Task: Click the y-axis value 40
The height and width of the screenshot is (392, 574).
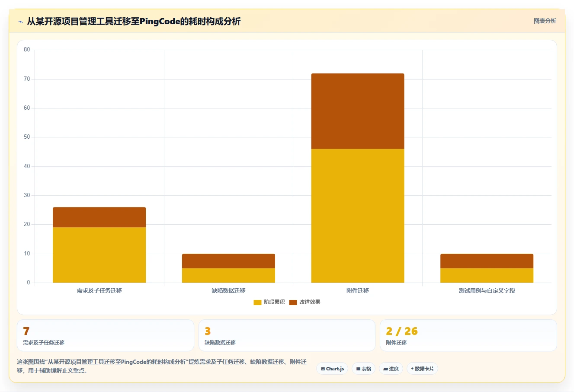Action: pos(27,166)
